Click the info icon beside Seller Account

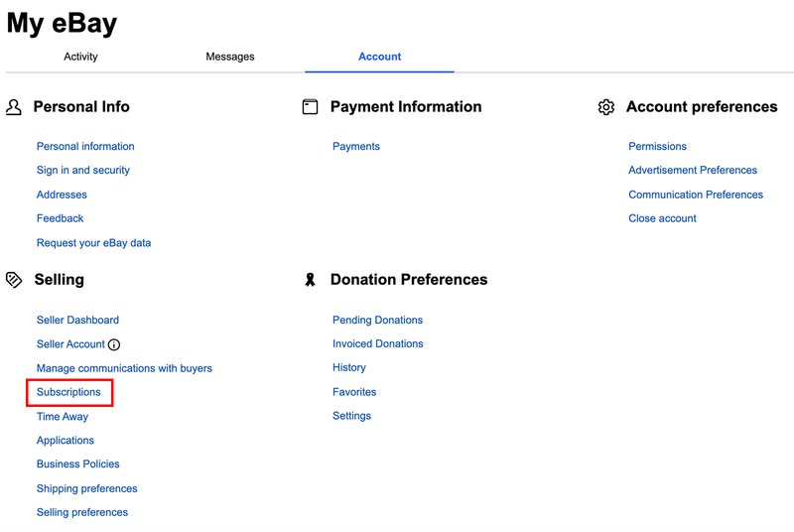point(114,344)
